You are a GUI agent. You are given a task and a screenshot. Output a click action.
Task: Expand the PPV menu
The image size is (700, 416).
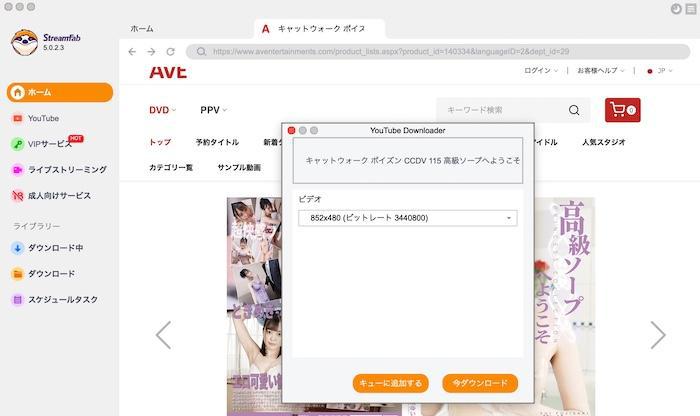pos(213,110)
